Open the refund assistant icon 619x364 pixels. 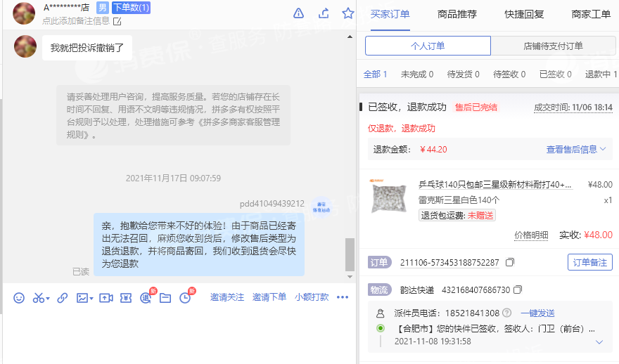click(146, 298)
